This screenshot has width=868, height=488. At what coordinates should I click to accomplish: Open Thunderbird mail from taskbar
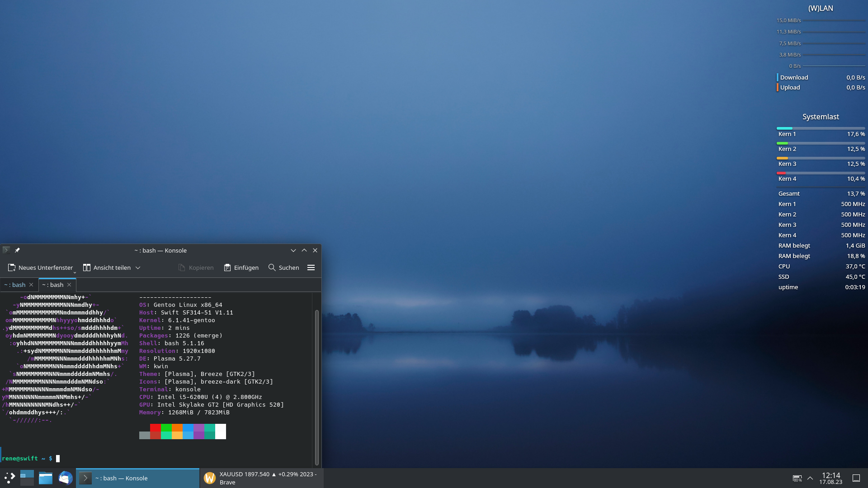66,478
